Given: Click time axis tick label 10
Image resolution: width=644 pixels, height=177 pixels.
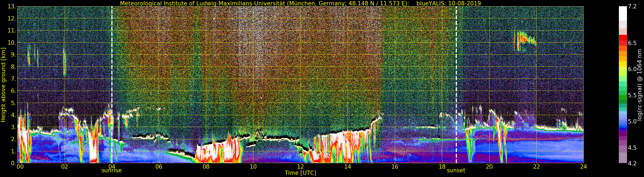Looking at the screenshot, I should pyautogui.click(x=253, y=167).
